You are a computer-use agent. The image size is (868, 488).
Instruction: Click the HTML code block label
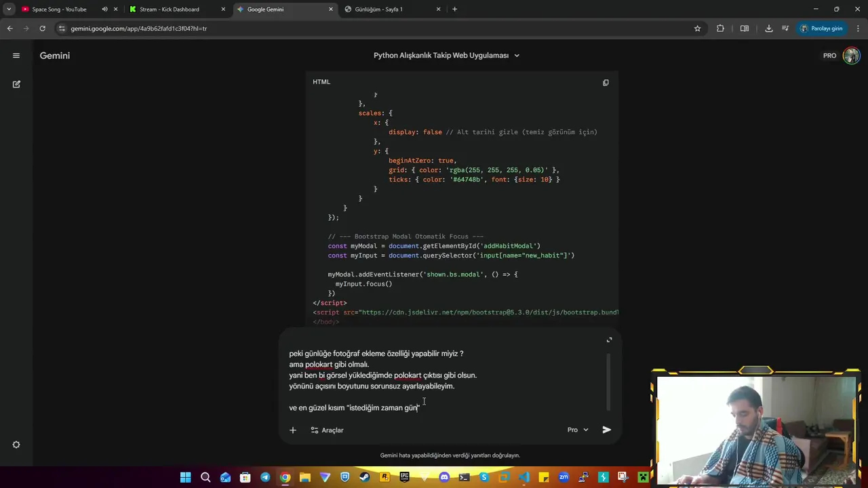(321, 82)
